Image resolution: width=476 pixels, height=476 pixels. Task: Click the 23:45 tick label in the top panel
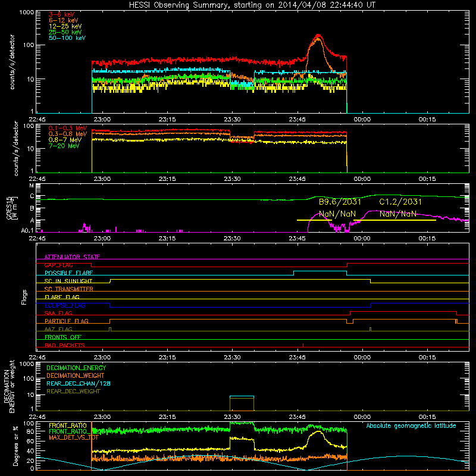coord(297,120)
